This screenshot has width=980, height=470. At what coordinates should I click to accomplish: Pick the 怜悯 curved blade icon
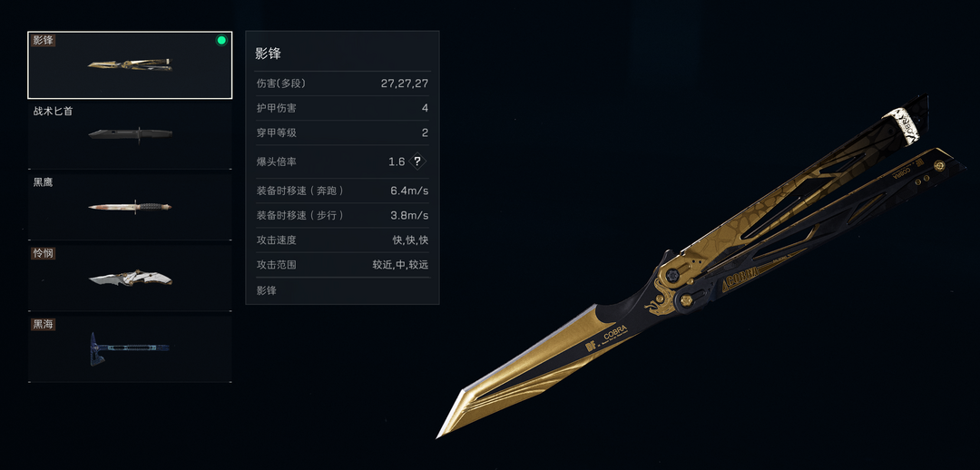coord(130,278)
